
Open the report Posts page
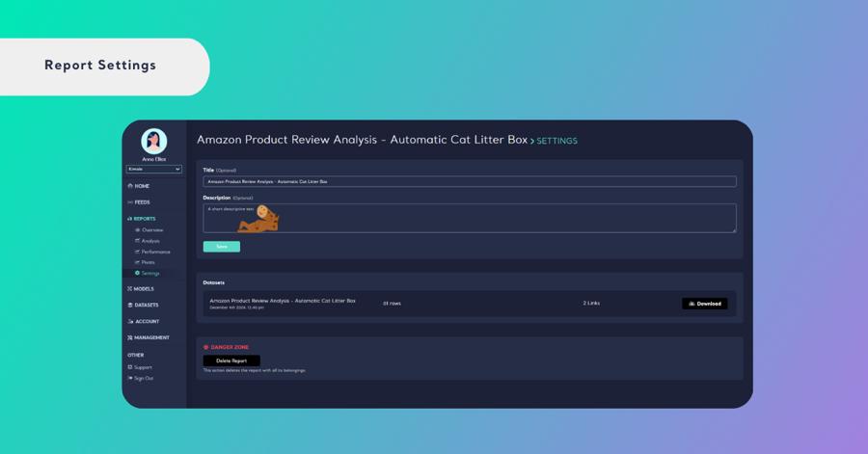(145, 262)
